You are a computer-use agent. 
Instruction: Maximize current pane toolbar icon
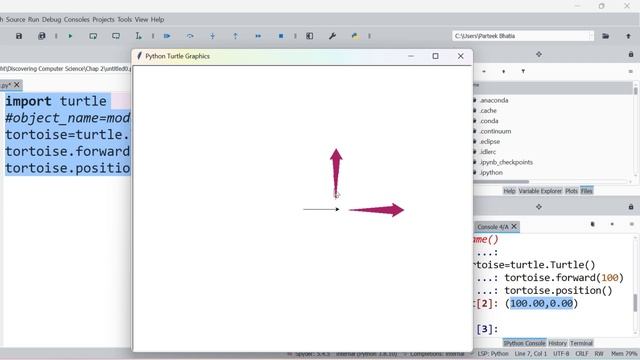tap(310, 36)
